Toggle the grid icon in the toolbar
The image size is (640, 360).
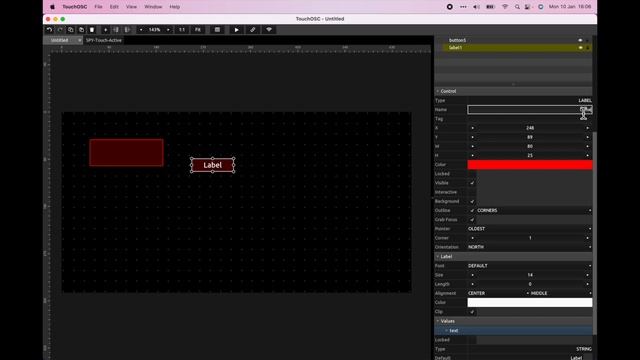tap(217, 30)
